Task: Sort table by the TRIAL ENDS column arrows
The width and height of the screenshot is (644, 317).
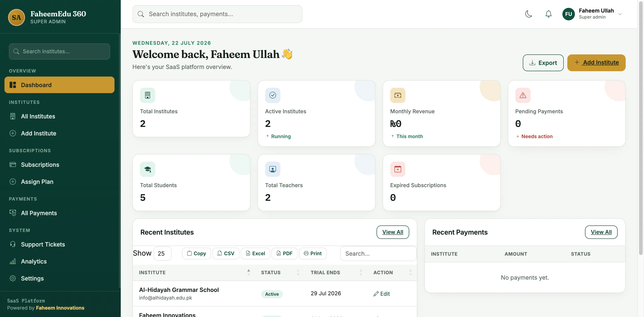Action: (x=361, y=272)
